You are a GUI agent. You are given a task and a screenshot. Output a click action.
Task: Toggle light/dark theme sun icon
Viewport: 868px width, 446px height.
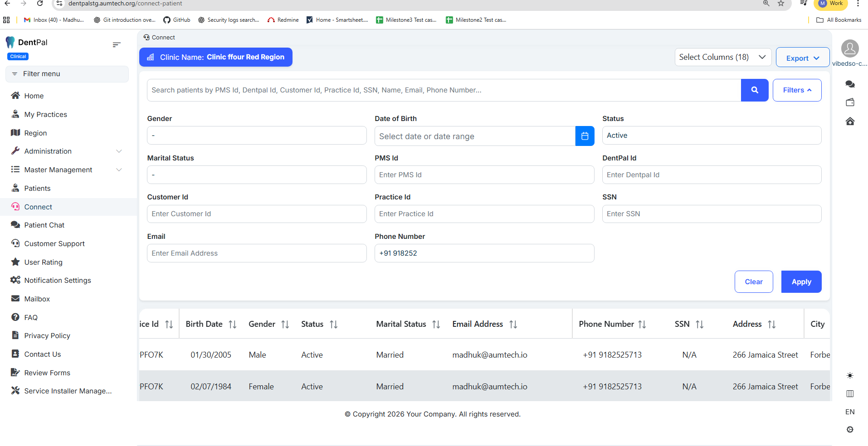[x=850, y=375]
